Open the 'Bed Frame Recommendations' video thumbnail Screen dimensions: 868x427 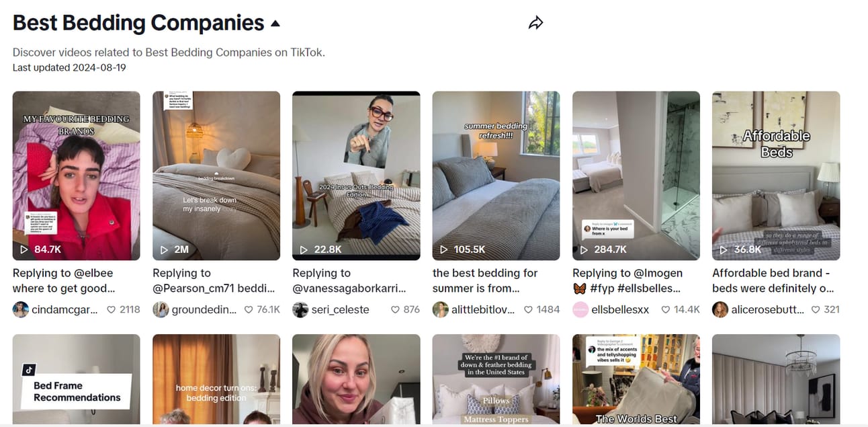(x=77, y=379)
